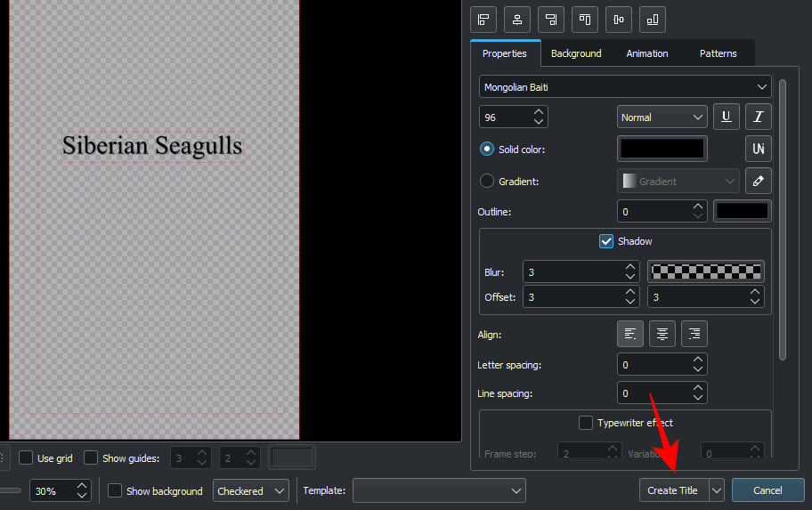Click the align bottom edges icon
The width and height of the screenshot is (812, 510).
653,19
